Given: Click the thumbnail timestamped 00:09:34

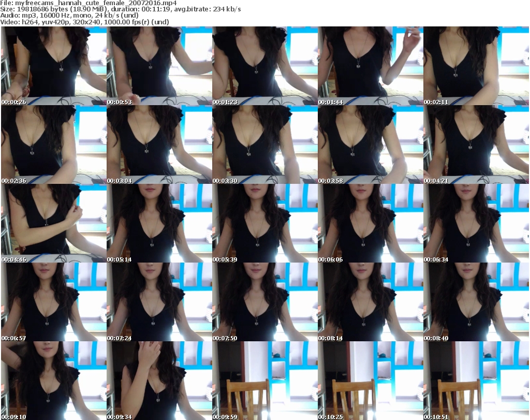Looking at the screenshot, I should 159,381.
